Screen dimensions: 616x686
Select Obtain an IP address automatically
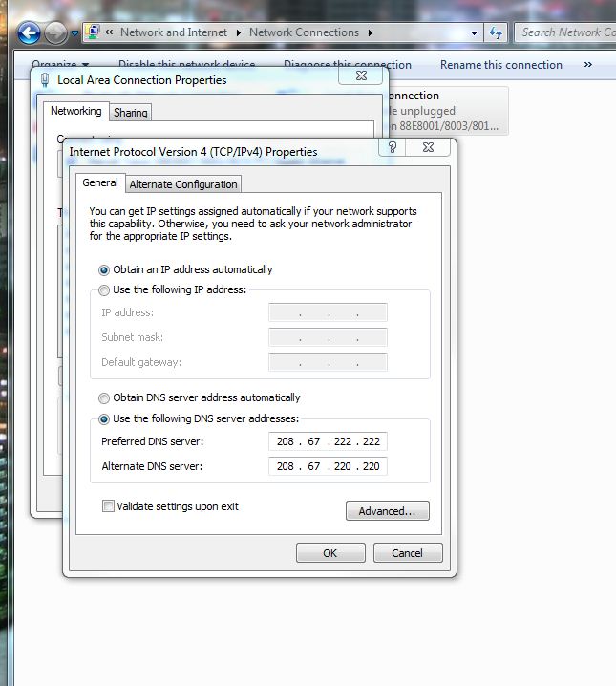(185, 269)
